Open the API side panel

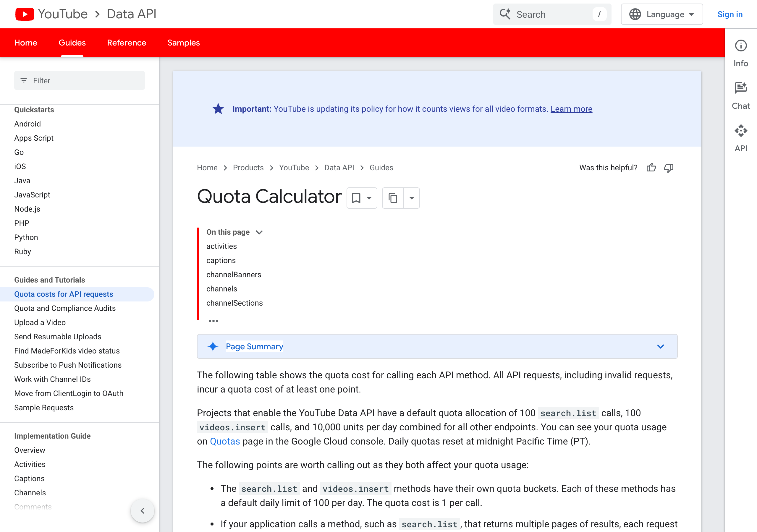point(740,138)
